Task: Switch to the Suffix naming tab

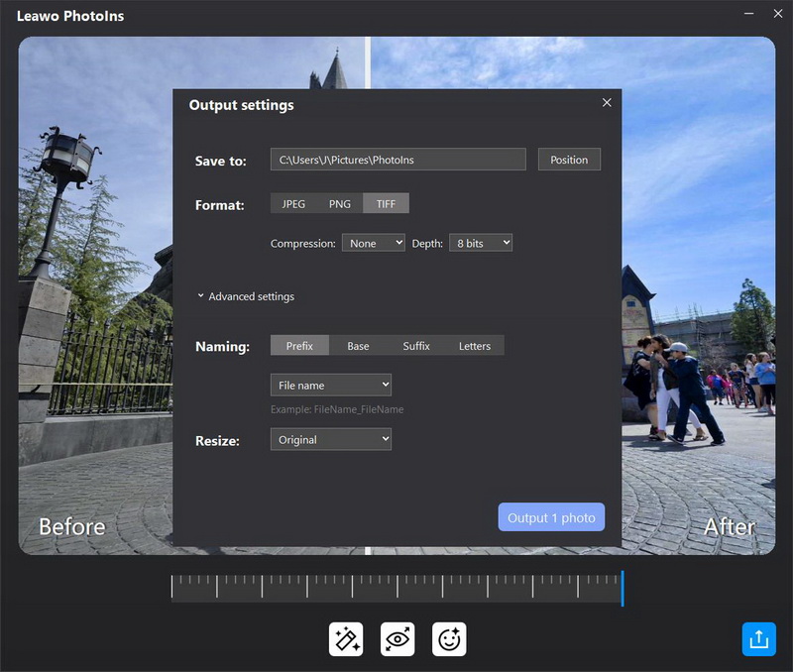Action: [416, 346]
